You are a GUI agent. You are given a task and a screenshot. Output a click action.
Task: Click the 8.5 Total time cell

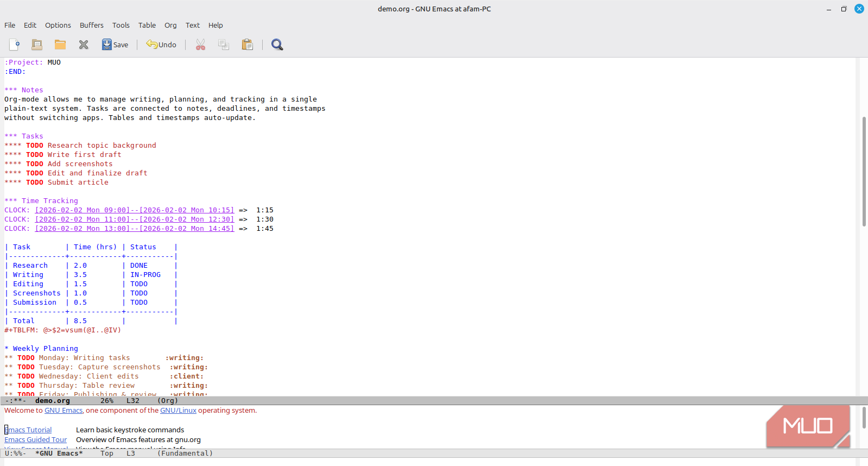pos(80,321)
